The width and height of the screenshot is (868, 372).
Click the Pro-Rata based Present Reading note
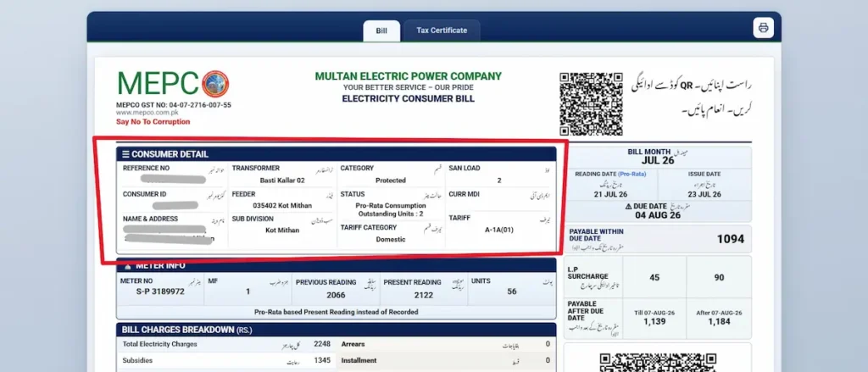(336, 312)
